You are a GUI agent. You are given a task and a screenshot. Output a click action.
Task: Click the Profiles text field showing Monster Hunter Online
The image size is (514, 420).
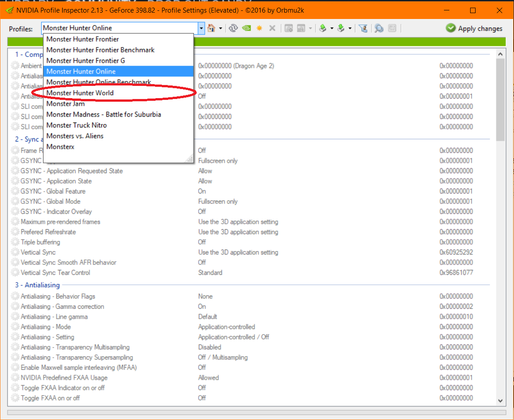[x=120, y=28]
